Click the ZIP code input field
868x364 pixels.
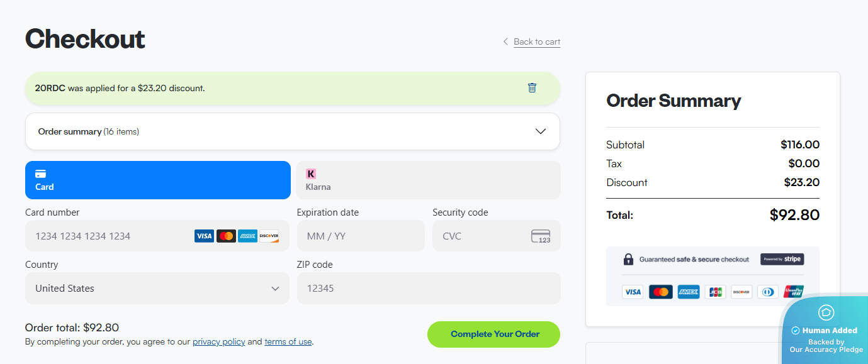[x=428, y=289]
